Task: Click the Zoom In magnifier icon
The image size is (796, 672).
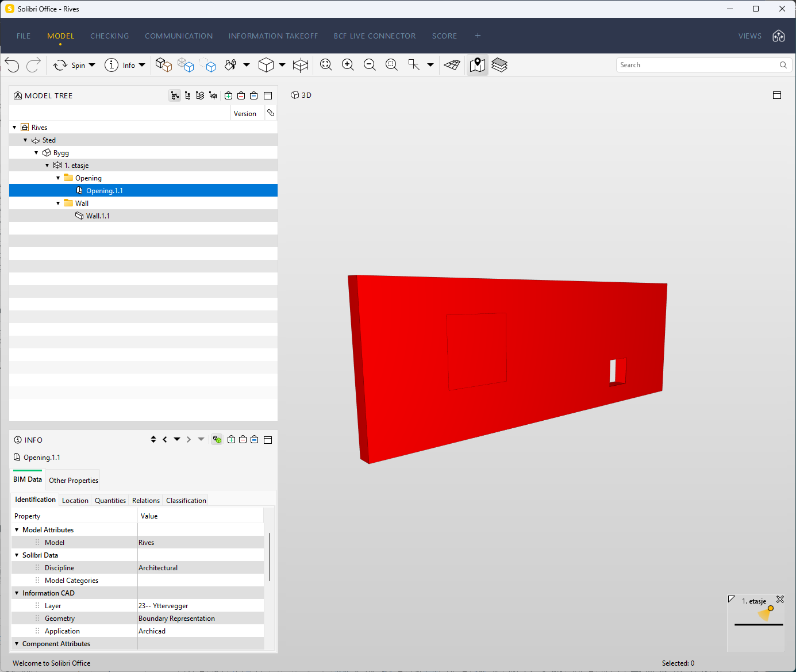Action: [348, 65]
